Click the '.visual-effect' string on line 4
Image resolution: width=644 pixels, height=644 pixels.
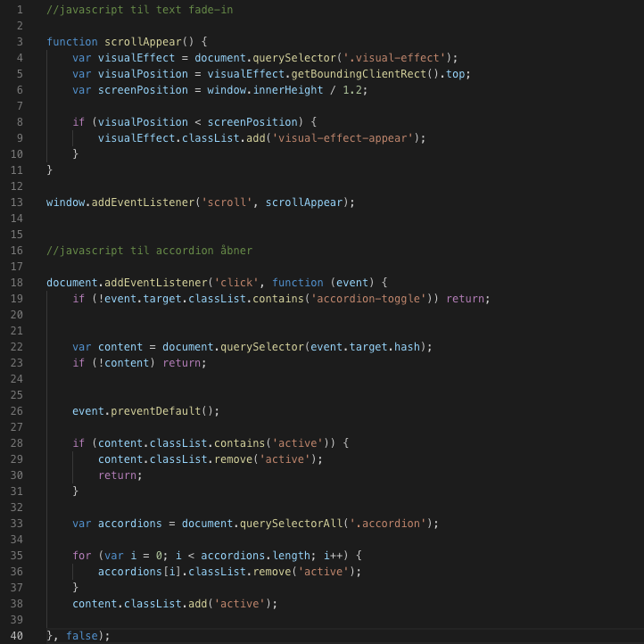pos(394,58)
